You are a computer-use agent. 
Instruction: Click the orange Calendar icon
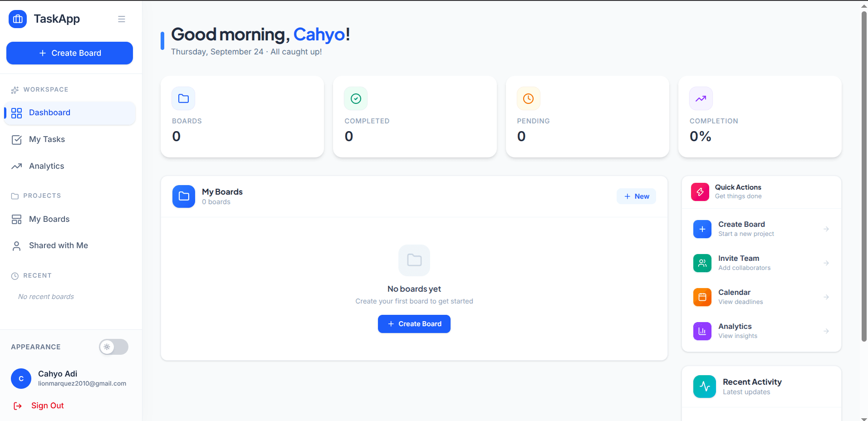coord(702,297)
